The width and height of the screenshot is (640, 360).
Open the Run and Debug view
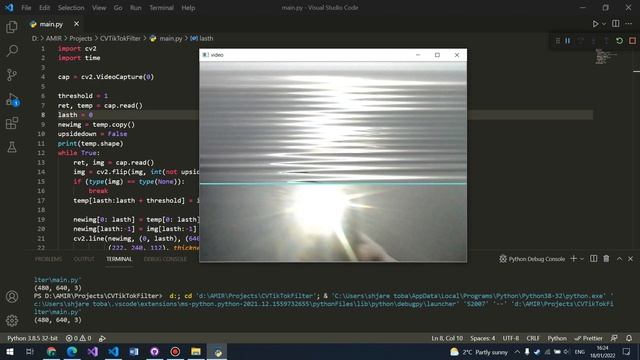click(12, 100)
